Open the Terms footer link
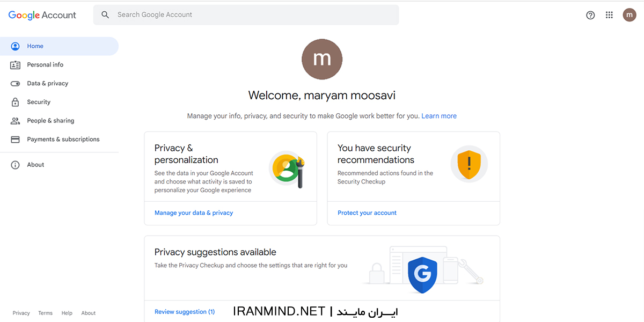Screen dimensions: 644x322 point(45,313)
